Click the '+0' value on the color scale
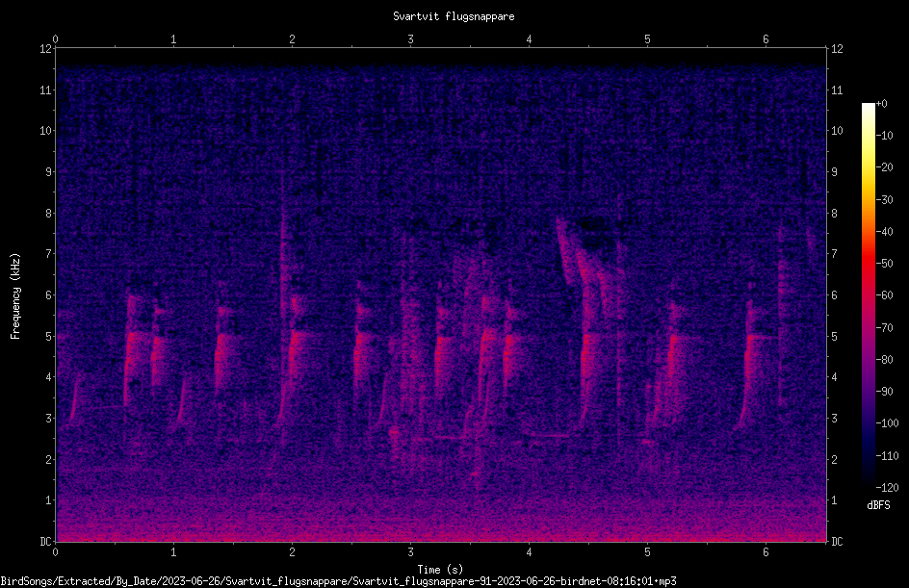Viewport: 909px width, 588px height. [882, 104]
